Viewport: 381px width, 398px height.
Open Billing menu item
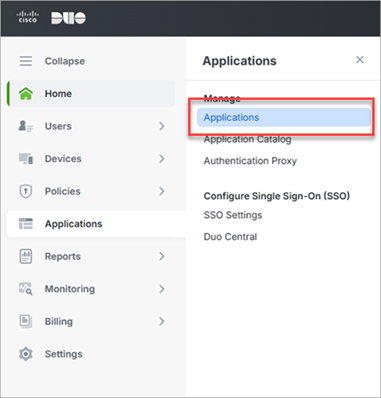[x=91, y=321]
